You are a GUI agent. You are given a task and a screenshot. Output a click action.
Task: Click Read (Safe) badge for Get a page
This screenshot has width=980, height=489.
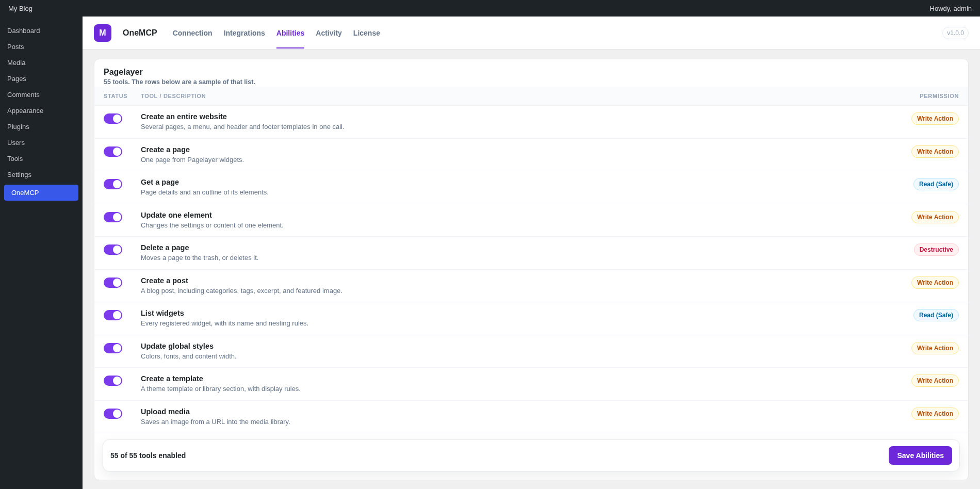pos(936,184)
